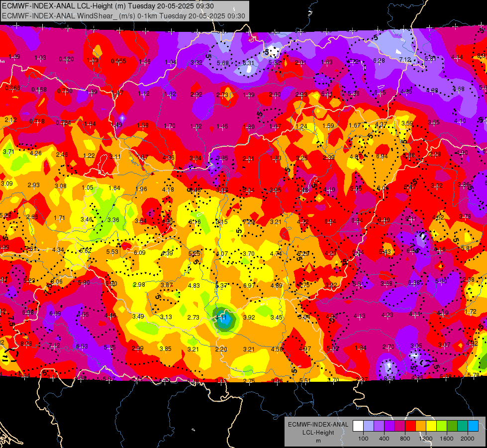Click the wind shear value 3.45
This screenshot has height=448, width=487.
click(x=277, y=318)
